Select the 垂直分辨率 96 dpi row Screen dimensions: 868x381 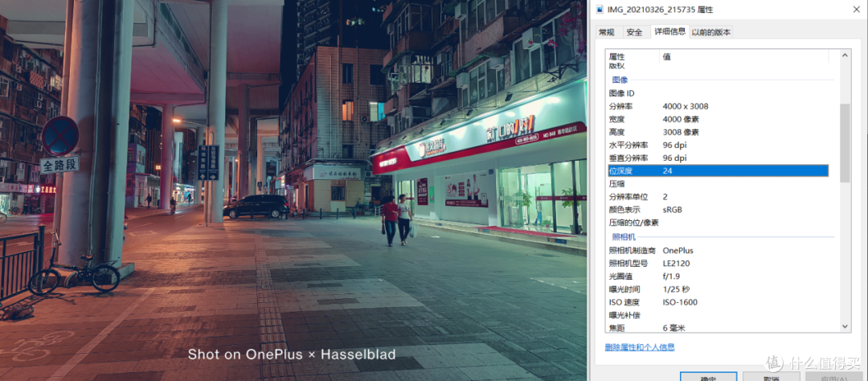click(718, 158)
